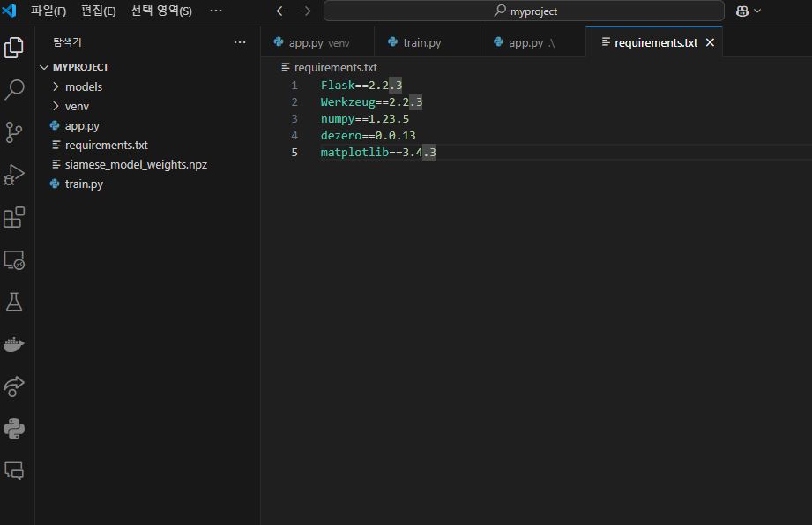Click the myproject command center search box

point(524,11)
